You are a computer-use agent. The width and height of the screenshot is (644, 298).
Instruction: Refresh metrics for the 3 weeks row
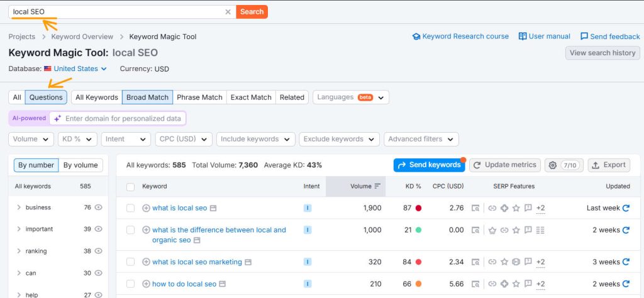(x=626, y=262)
